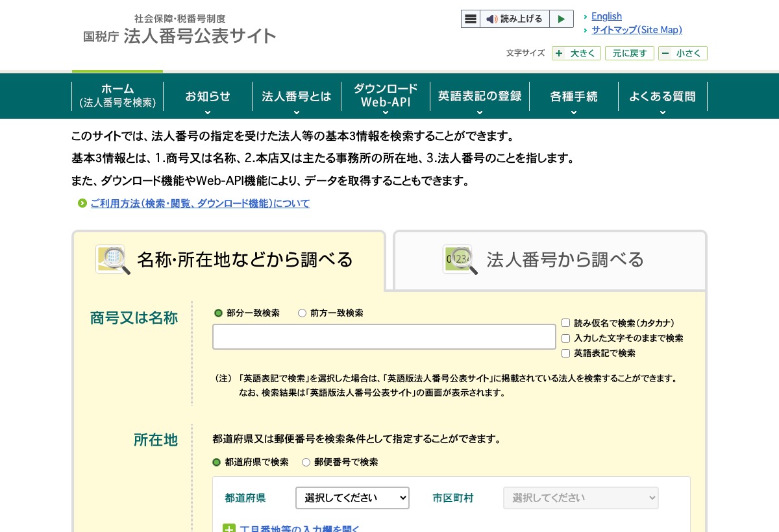Expand the よくある質問 menu
The width and height of the screenshot is (779, 532).
point(662,96)
